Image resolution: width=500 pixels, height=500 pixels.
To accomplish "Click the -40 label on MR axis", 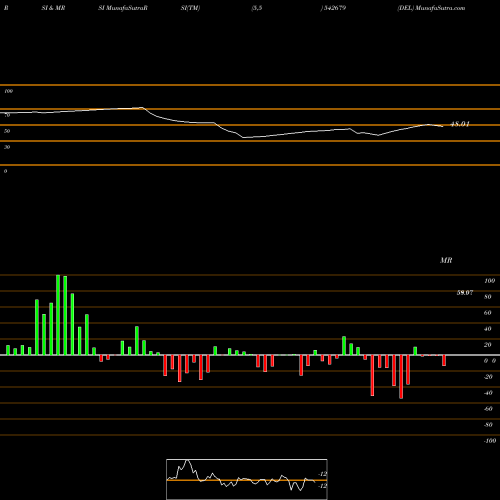I will pyautogui.click(x=488, y=393).
